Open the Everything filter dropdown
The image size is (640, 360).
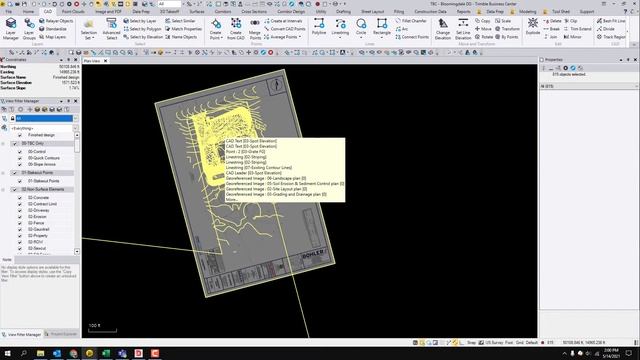click(76, 128)
